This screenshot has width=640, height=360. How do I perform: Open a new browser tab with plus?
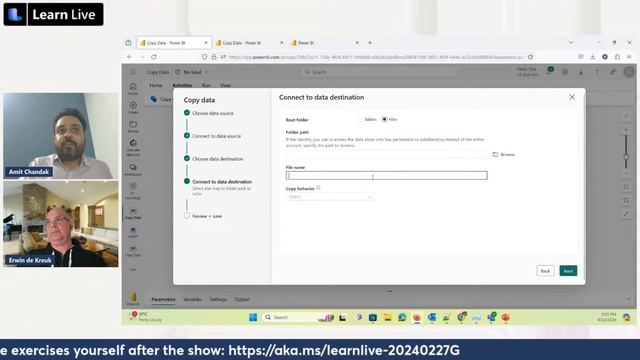(x=370, y=42)
